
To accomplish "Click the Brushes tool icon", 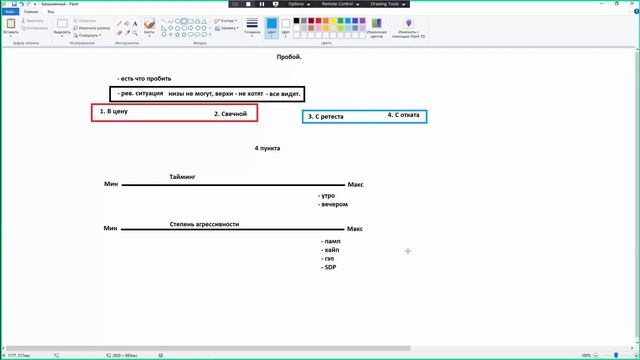I will (149, 23).
